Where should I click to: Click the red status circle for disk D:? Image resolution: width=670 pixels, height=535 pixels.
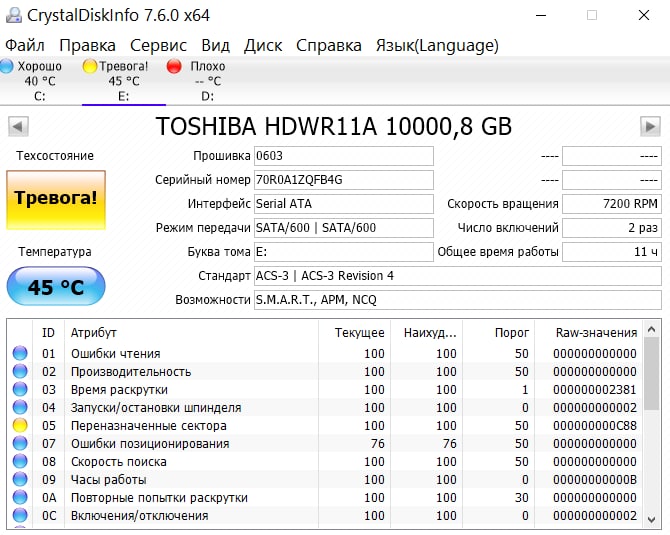coord(174,66)
